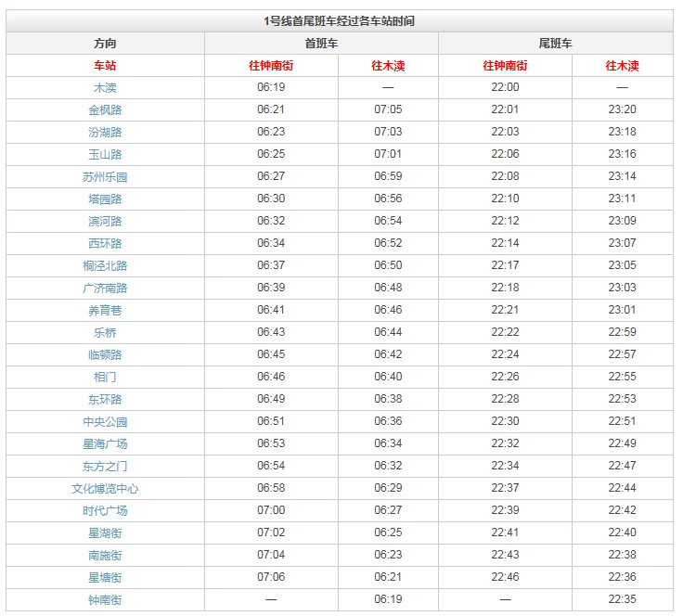Click the red 车站 column header

click(105, 66)
